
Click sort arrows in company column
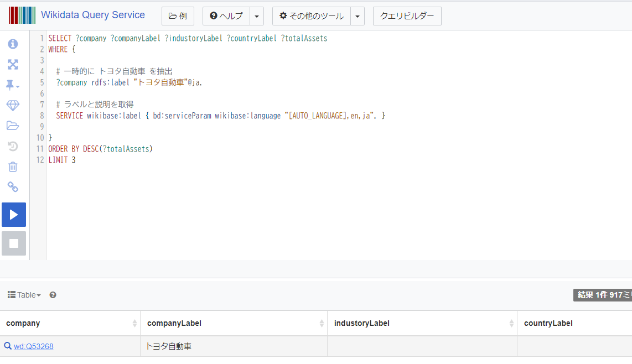(x=134, y=323)
